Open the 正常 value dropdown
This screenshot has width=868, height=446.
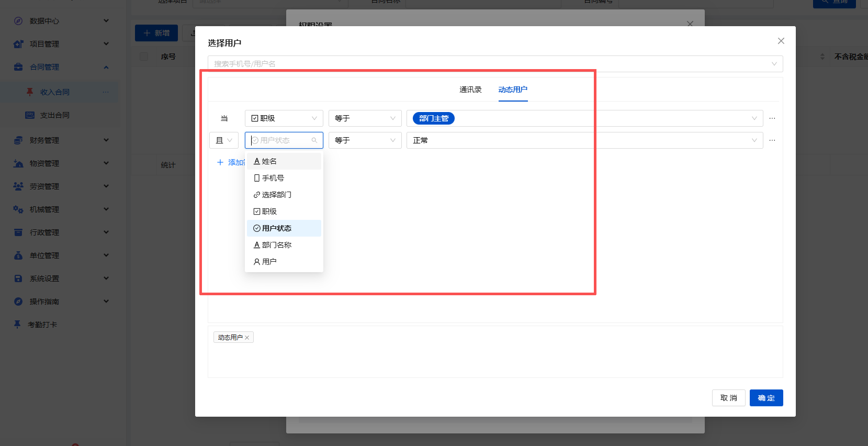(x=585, y=140)
